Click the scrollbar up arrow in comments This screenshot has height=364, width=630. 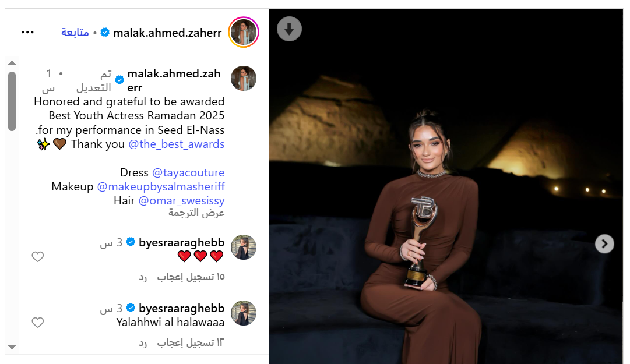12,63
